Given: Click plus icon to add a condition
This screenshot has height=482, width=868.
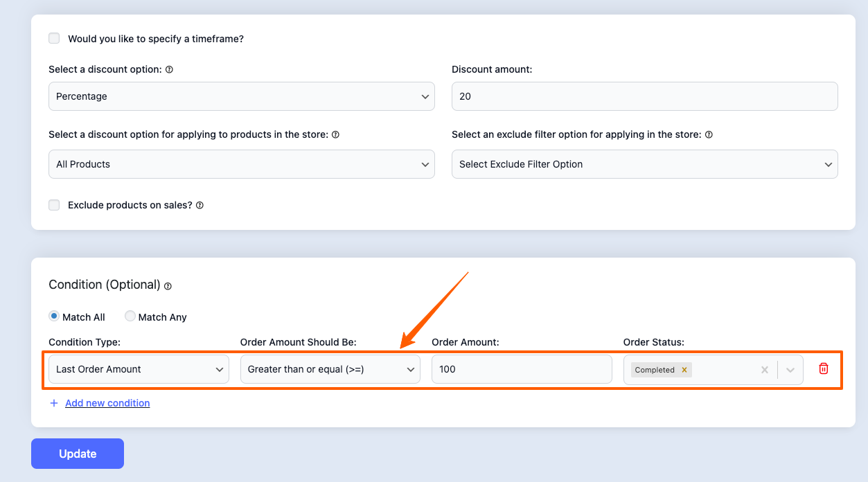Looking at the screenshot, I should (54, 403).
